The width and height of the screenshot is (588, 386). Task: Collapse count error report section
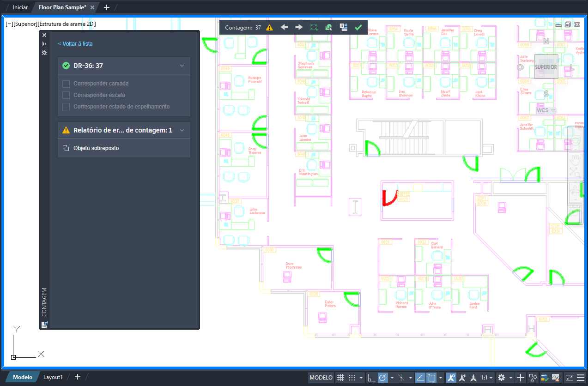click(182, 130)
